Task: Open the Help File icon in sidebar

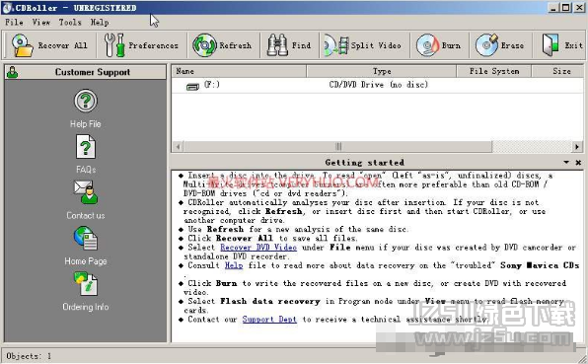Action: pyautogui.click(x=86, y=101)
